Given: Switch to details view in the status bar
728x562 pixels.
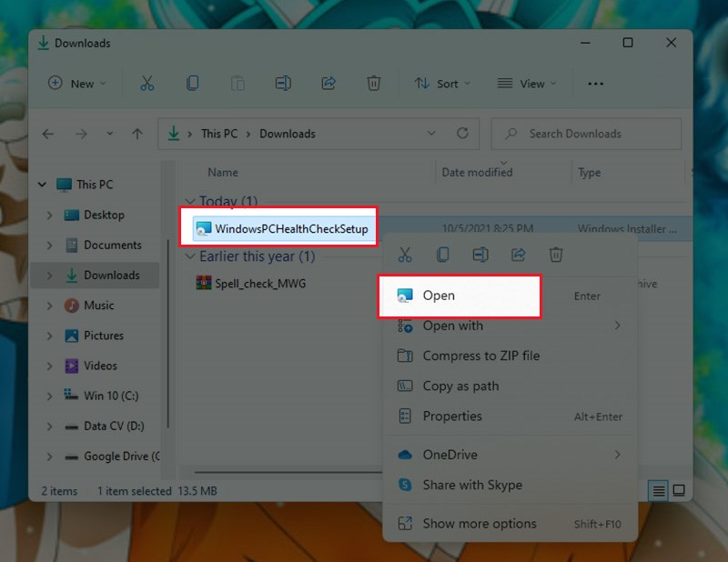Looking at the screenshot, I should pos(658,490).
